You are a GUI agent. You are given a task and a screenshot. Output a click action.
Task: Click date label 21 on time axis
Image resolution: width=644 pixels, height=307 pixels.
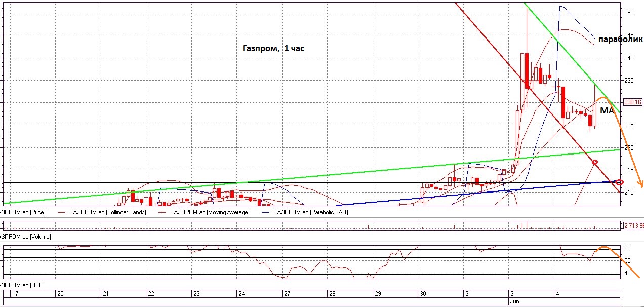tap(105, 294)
